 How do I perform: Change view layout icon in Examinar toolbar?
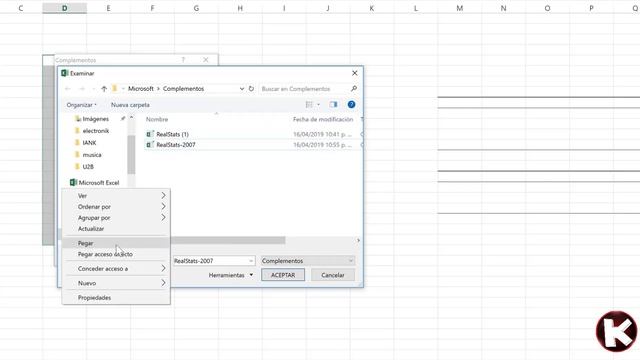pyautogui.click(x=309, y=105)
